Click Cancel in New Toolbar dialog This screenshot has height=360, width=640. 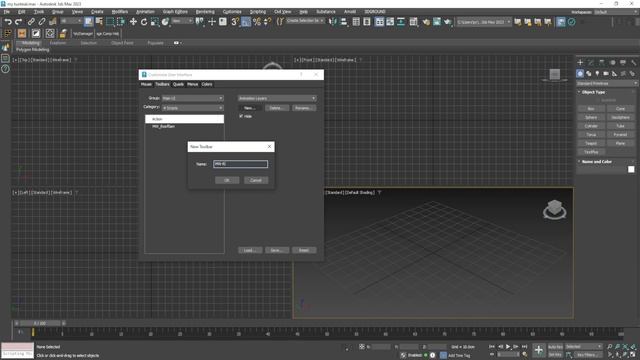256,180
